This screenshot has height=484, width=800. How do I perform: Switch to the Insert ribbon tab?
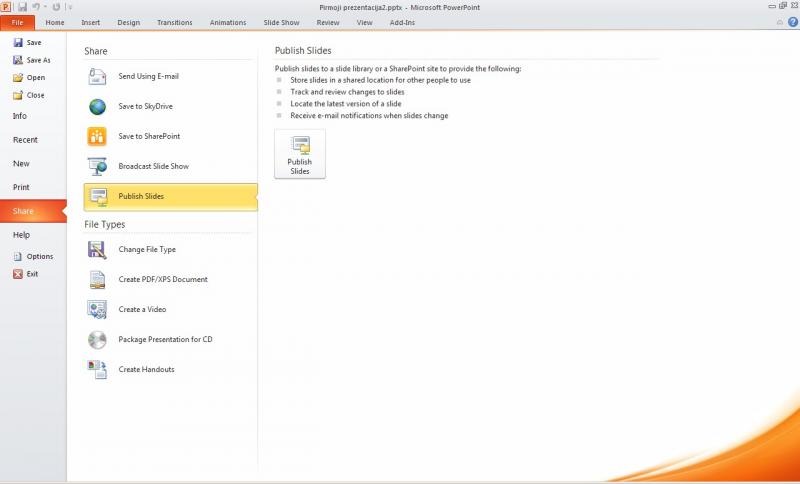(91, 22)
